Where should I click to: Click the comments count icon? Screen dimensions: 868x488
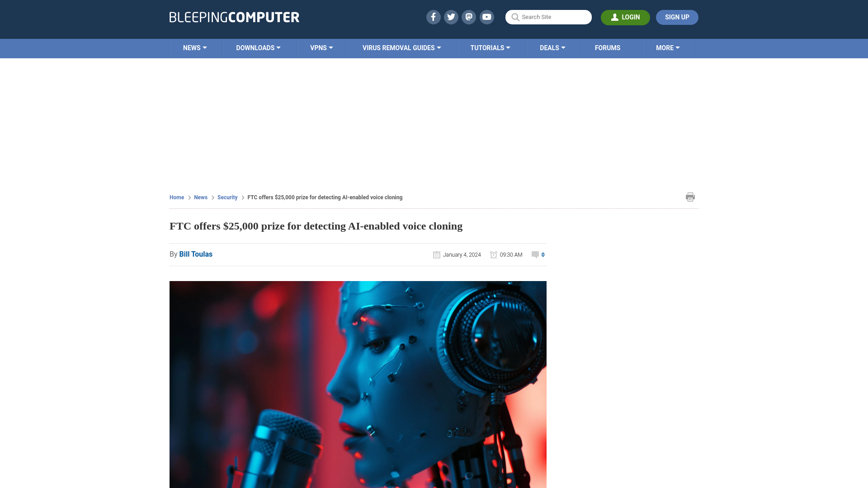pos(535,254)
